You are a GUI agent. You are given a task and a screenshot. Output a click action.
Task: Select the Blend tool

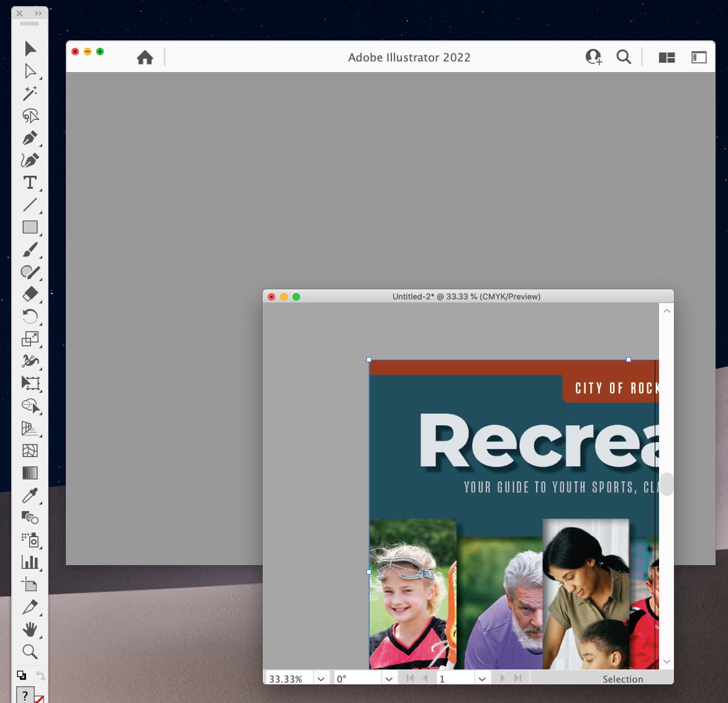30,517
